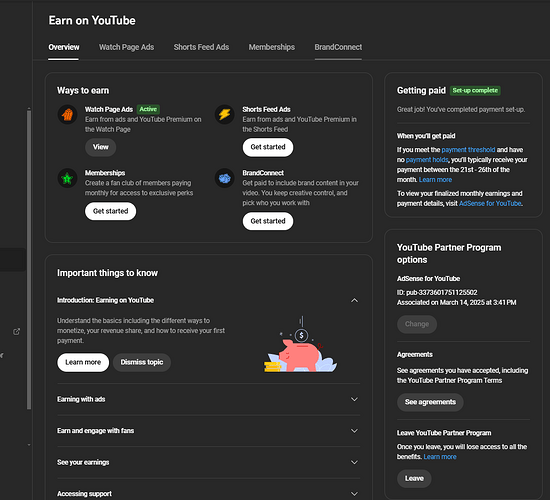Click the Set-up complete badge
The height and width of the screenshot is (500, 550).
[x=475, y=91]
